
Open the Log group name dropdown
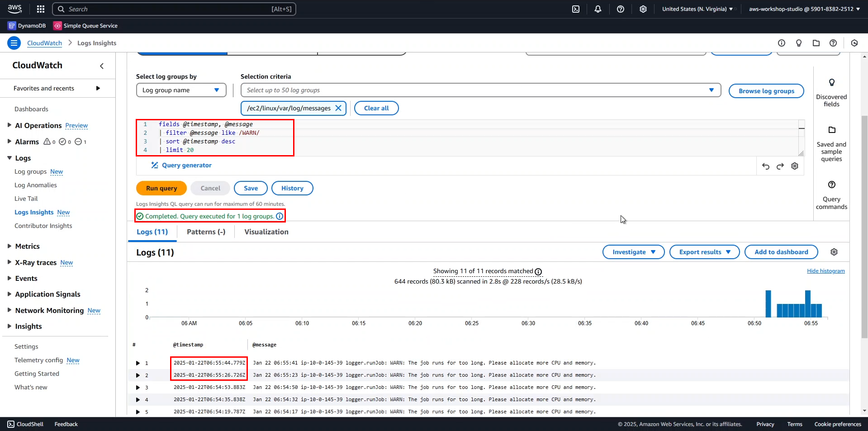(x=181, y=90)
